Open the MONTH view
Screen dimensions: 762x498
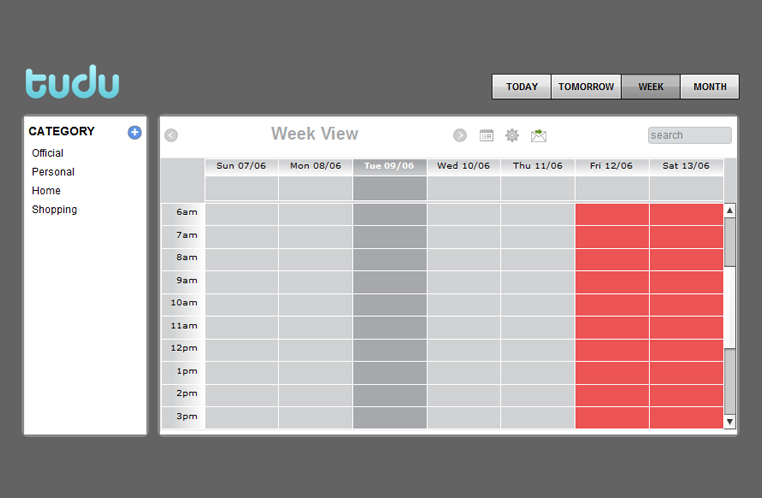pyautogui.click(x=710, y=87)
